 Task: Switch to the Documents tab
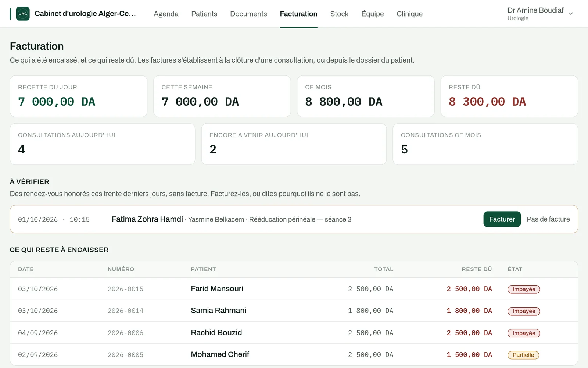click(x=248, y=14)
